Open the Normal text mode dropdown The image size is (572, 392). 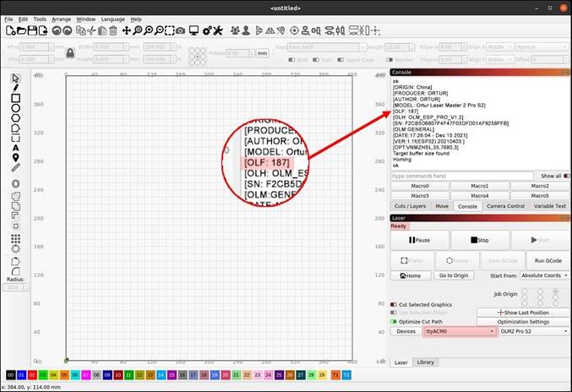542,47
